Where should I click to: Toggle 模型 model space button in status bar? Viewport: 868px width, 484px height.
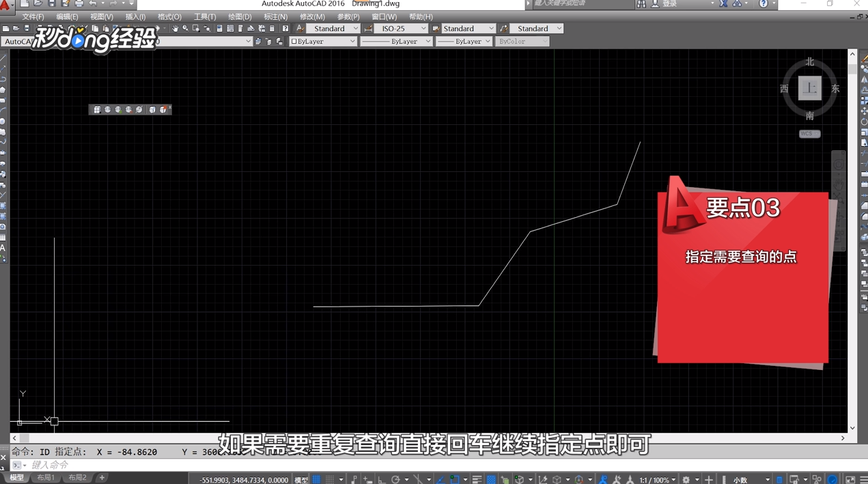[x=301, y=480]
